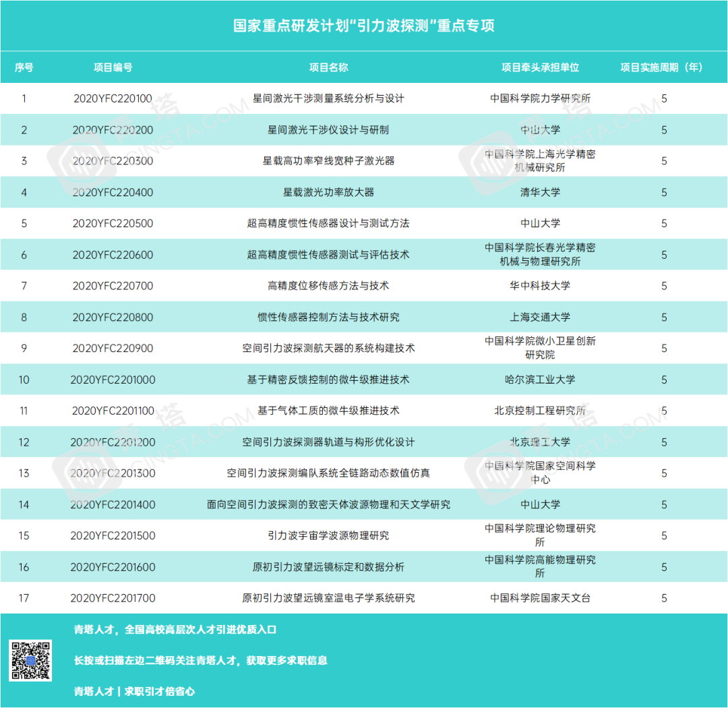Click footer text "青塔人才 | 求职引才倍省心"
728x708 pixels.
(x=134, y=692)
